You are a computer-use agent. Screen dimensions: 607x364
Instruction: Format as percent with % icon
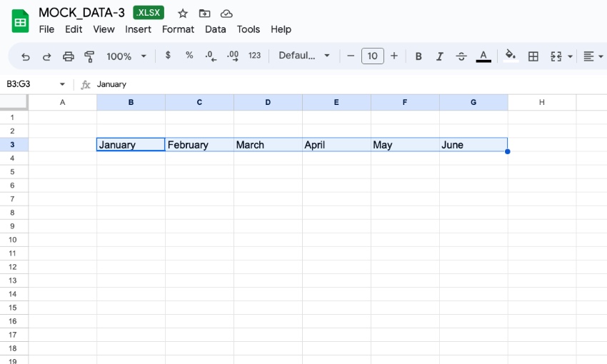pyautogui.click(x=189, y=56)
